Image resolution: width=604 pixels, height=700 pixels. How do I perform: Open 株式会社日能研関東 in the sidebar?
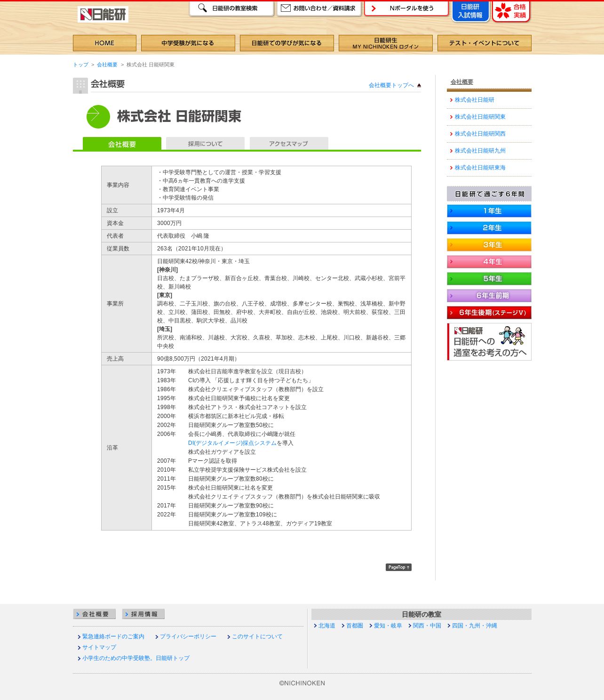pos(480,117)
